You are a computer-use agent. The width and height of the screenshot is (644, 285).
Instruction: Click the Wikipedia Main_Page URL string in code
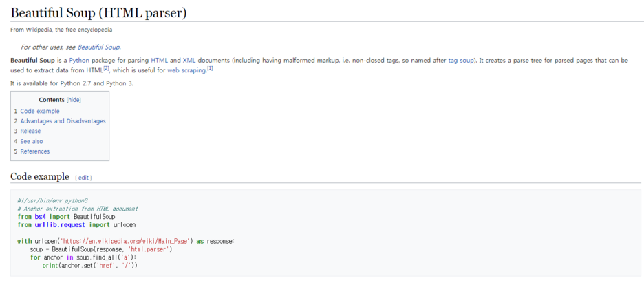click(124, 241)
